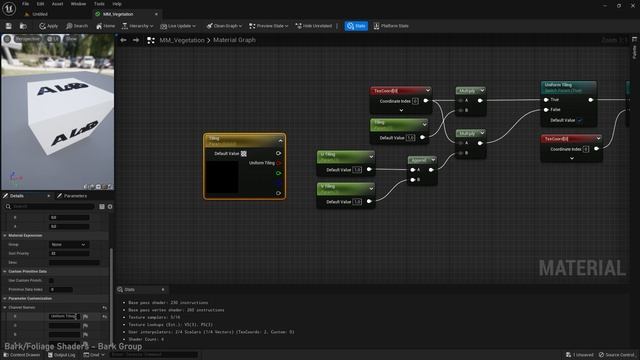Click the Save asset icon in toolbar

coord(9,26)
